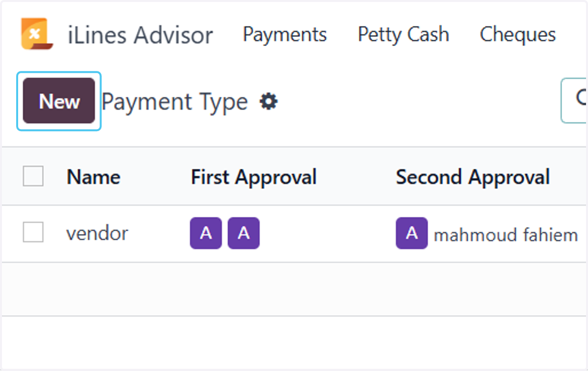This screenshot has height=371, width=588.
Task: Sort by the Name column header
Action: [x=93, y=177]
